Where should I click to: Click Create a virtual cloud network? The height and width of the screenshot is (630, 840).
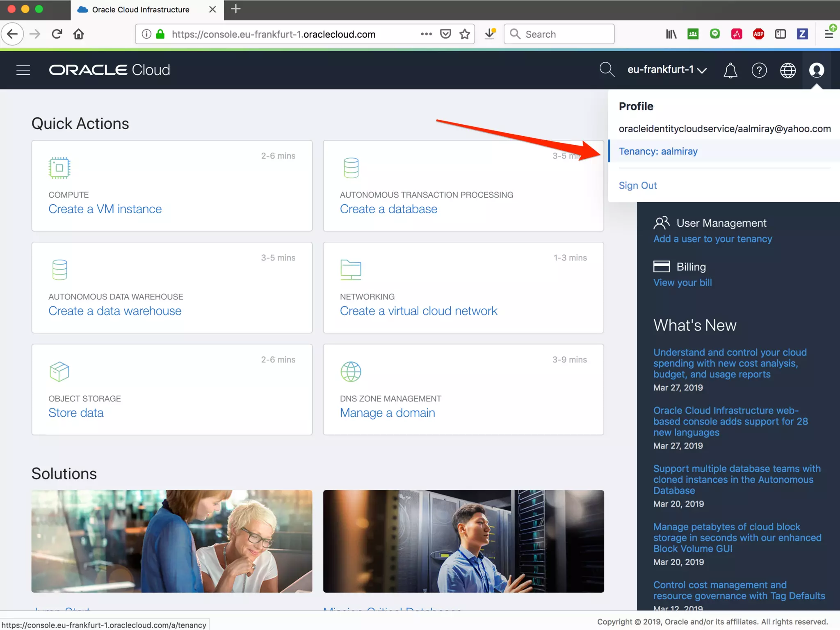coord(418,311)
